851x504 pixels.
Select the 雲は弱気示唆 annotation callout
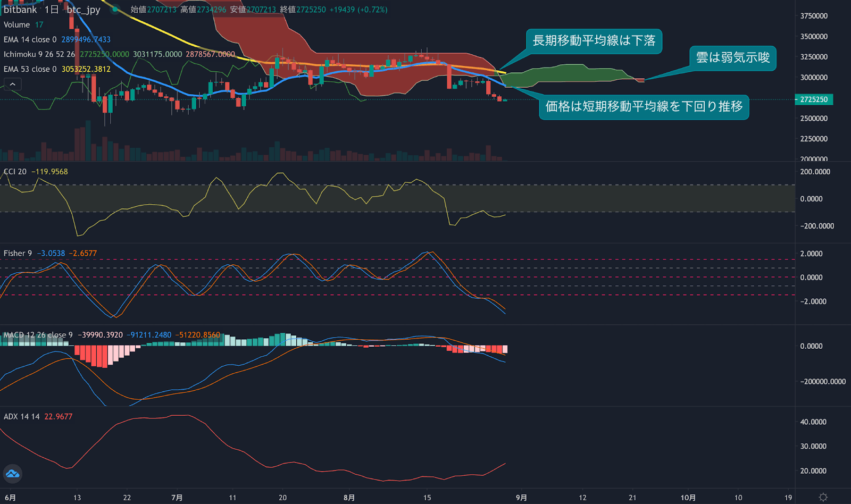click(x=732, y=58)
